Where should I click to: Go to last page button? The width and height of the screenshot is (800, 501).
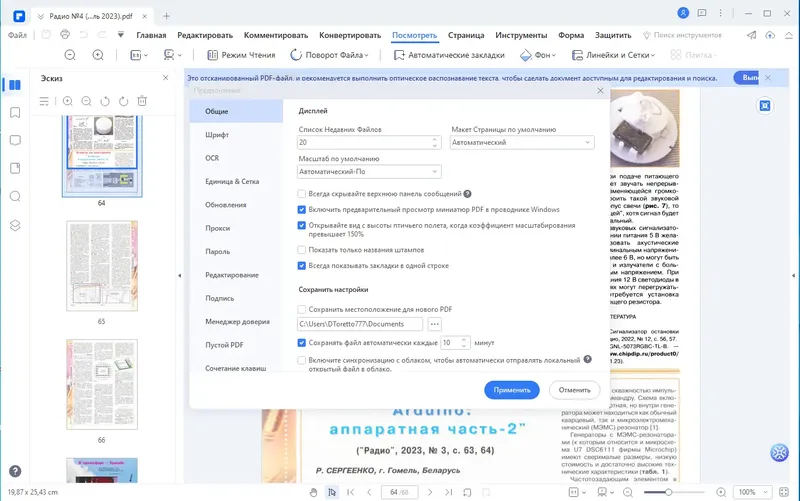coord(448,492)
